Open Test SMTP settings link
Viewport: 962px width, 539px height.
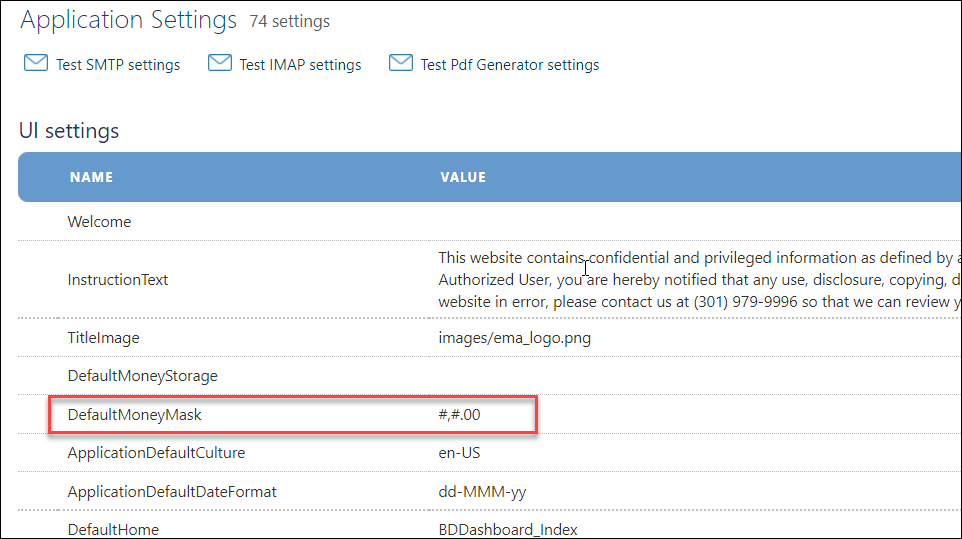pos(118,65)
